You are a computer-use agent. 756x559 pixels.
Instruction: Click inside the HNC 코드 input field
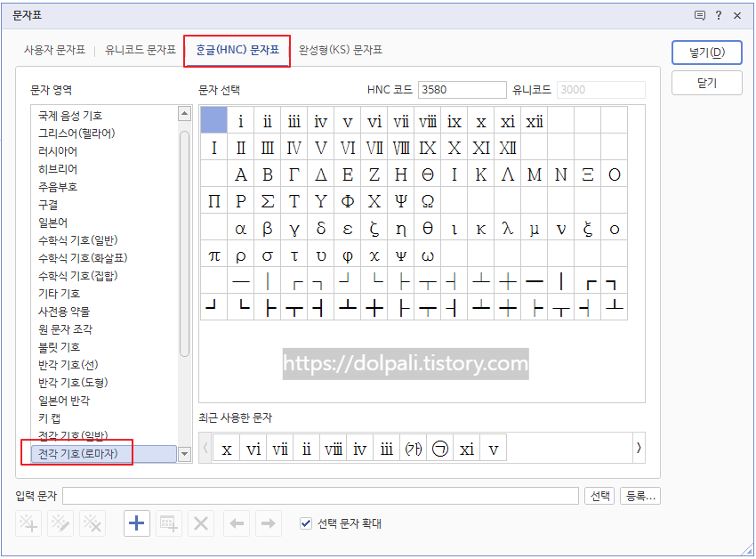(x=462, y=91)
